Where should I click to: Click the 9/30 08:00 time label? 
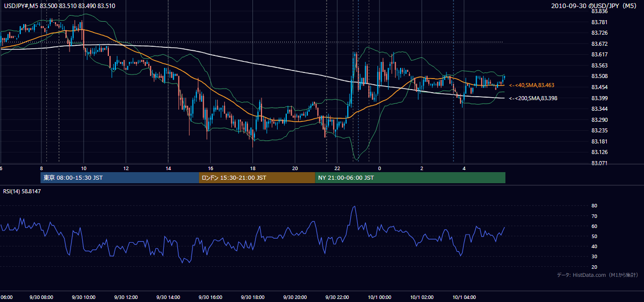(x=41, y=297)
